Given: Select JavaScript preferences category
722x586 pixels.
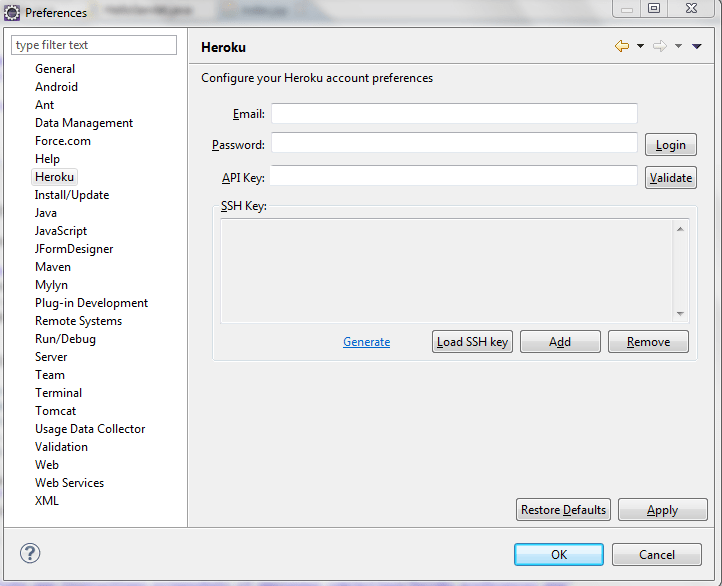Looking at the screenshot, I should (x=61, y=231).
